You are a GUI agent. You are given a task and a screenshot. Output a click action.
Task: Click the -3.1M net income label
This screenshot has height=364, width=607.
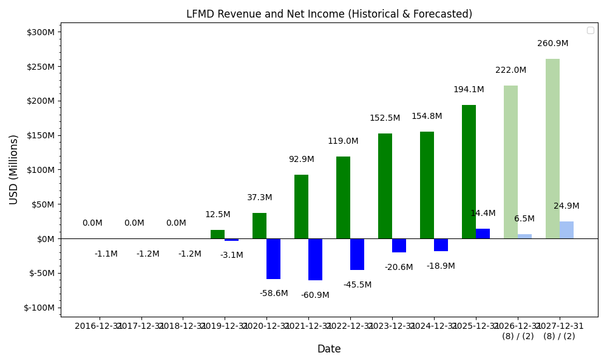point(231,255)
